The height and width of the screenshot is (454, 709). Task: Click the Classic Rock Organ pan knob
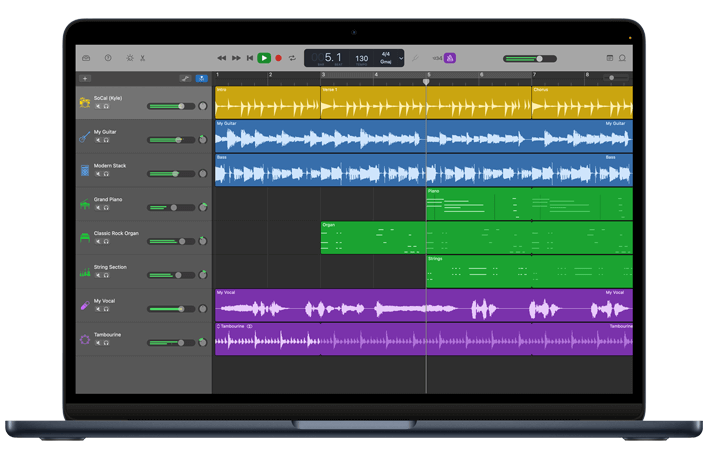(x=203, y=241)
